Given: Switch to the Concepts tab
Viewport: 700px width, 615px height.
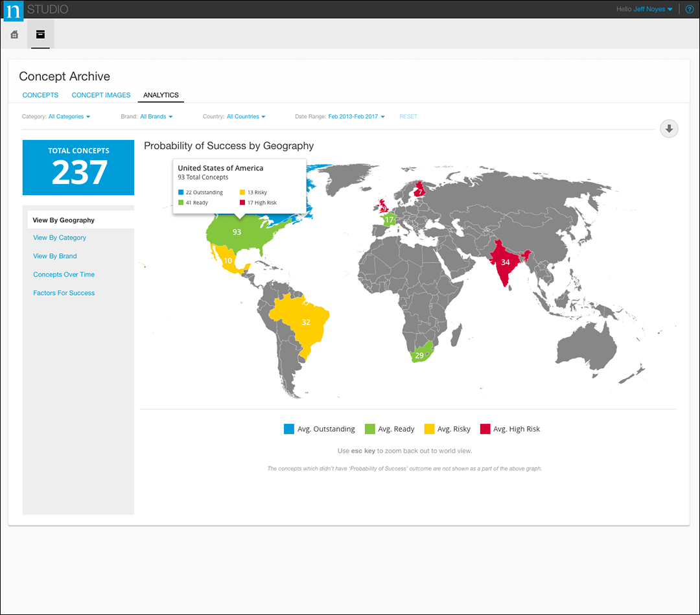Looking at the screenshot, I should (40, 95).
